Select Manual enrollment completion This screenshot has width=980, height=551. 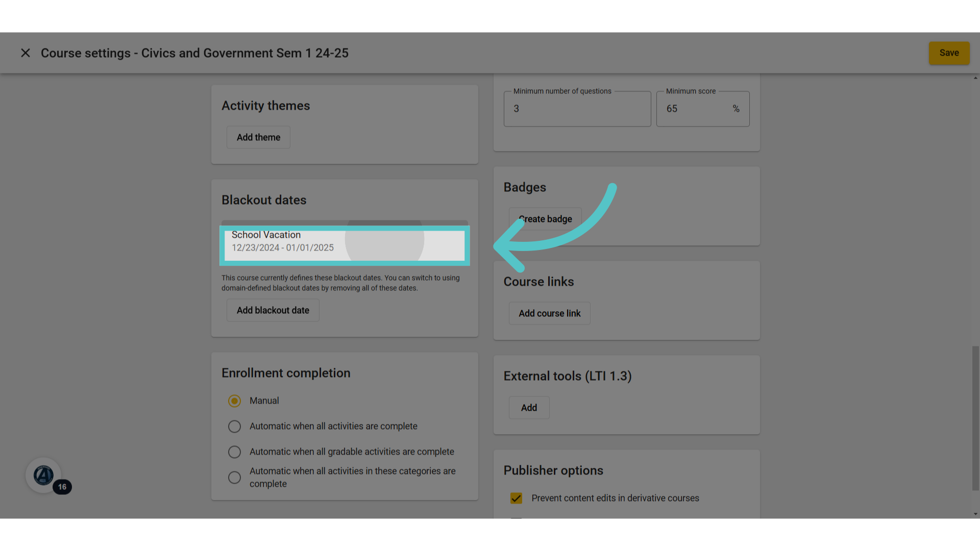pyautogui.click(x=234, y=401)
